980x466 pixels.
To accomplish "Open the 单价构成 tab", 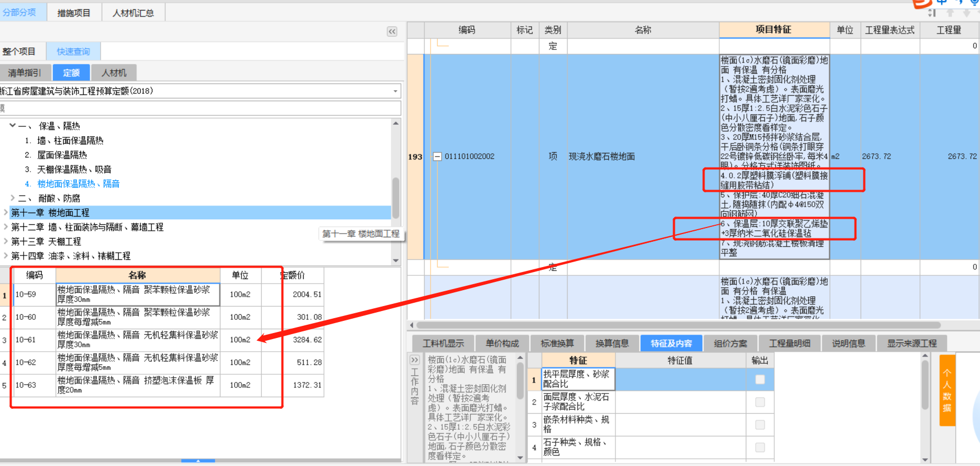I will point(502,343).
